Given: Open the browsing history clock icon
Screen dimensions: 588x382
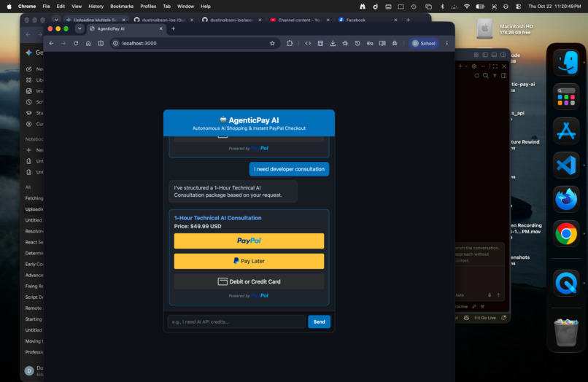Looking at the screenshot, I should click(x=357, y=44).
